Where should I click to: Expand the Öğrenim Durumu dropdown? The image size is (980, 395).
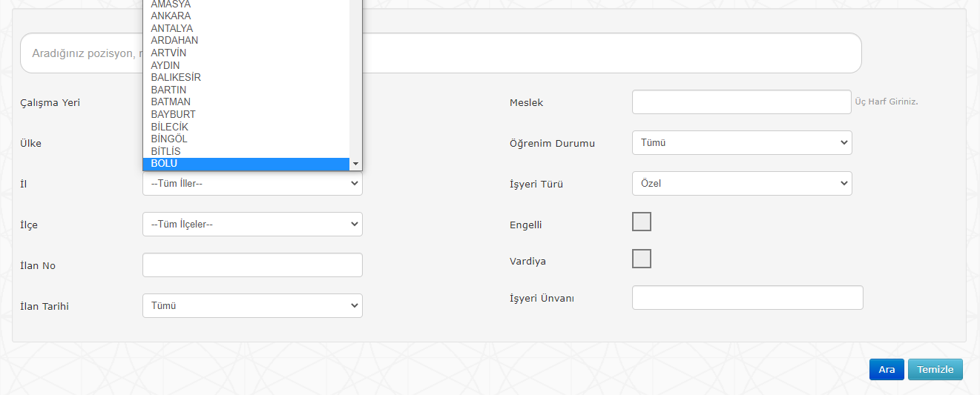pyautogui.click(x=742, y=142)
